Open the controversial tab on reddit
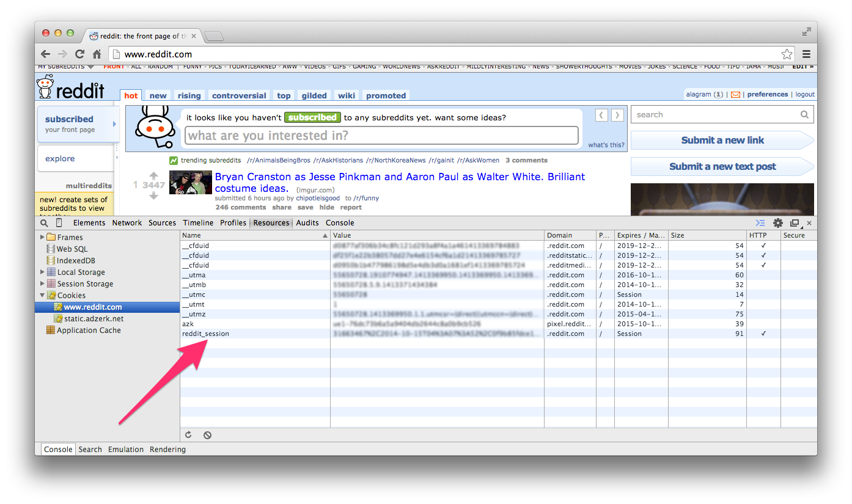This screenshot has height=504, width=852. pos(239,95)
